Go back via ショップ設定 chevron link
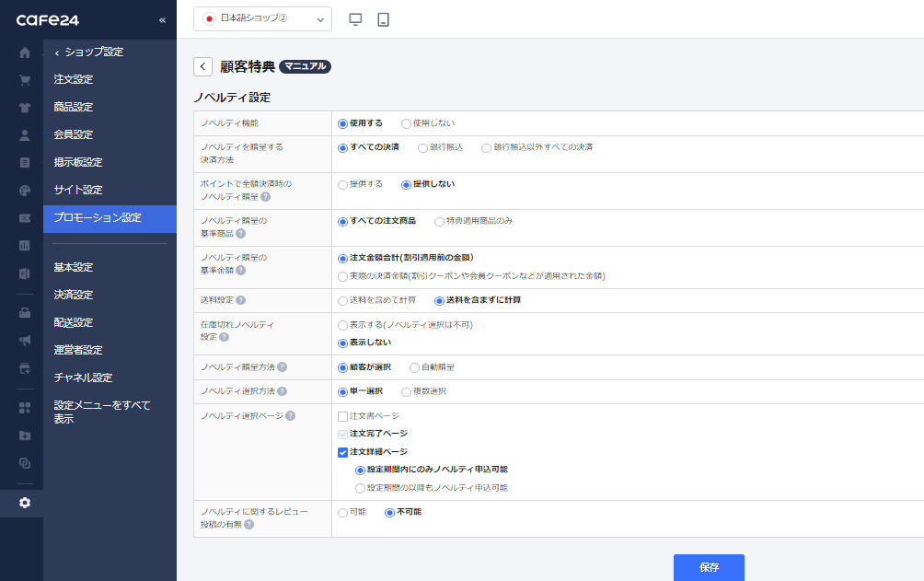 coord(89,52)
